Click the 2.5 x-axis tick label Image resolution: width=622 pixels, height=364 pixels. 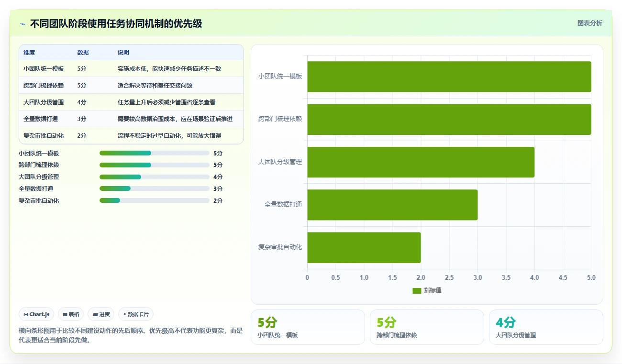pyautogui.click(x=449, y=277)
